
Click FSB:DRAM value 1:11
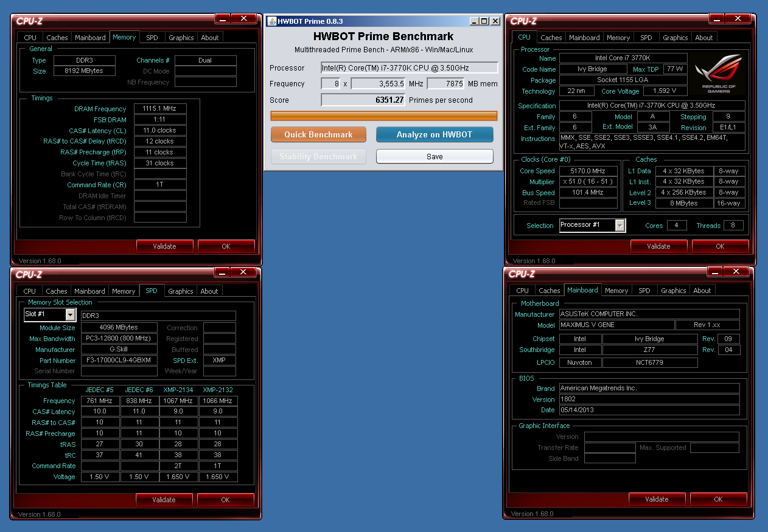click(x=160, y=120)
